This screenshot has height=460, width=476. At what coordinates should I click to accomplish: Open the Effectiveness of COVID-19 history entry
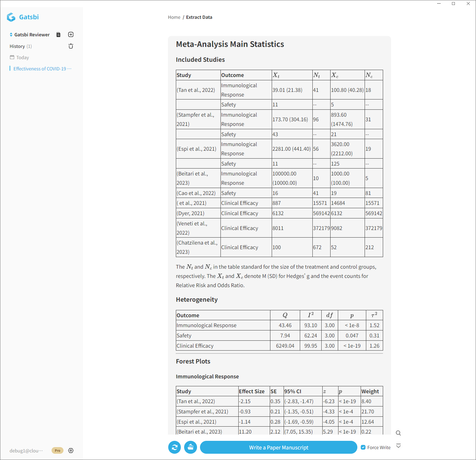42,68
